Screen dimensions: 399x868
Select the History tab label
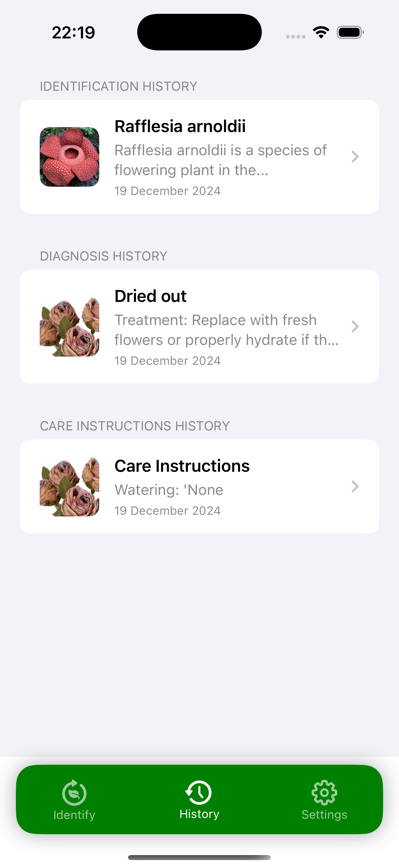tap(199, 814)
